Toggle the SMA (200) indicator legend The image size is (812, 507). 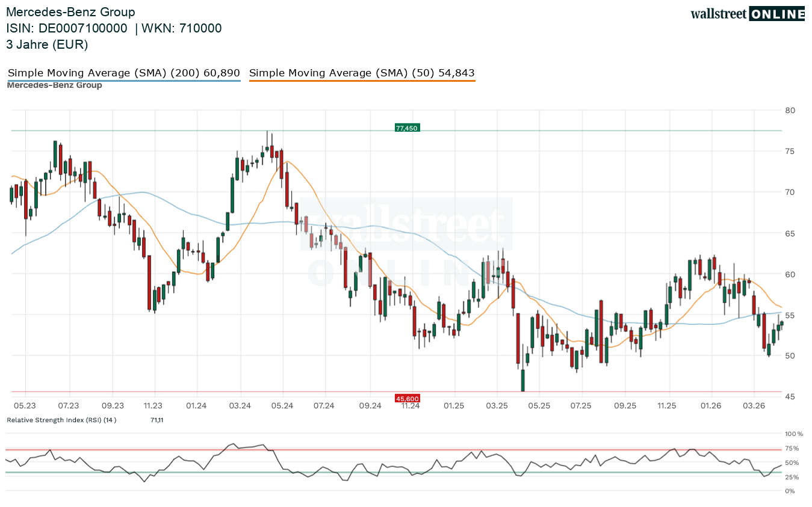click(x=123, y=72)
